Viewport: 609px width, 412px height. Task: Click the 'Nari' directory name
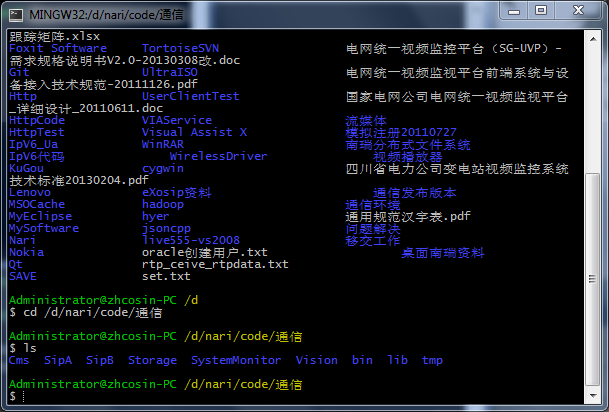coord(23,240)
